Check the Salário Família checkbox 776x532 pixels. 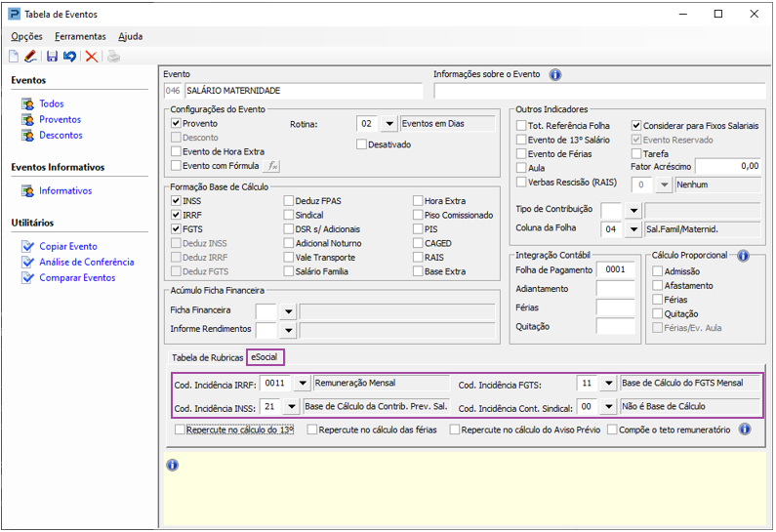289,271
